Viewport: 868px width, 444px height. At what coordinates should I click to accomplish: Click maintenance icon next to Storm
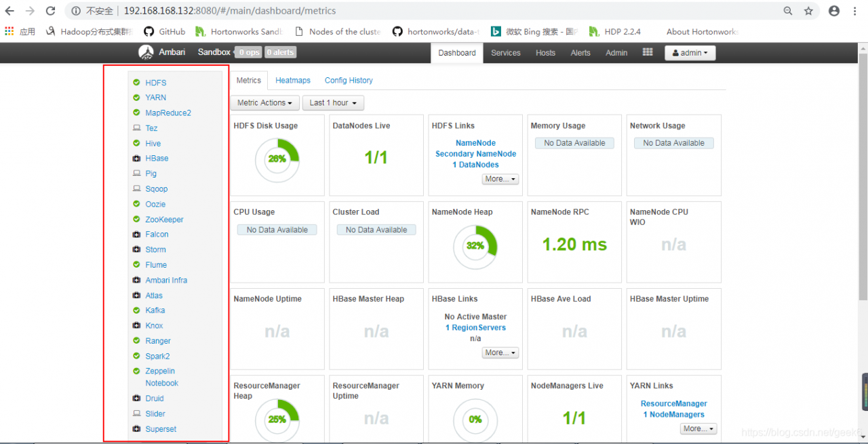pyautogui.click(x=136, y=249)
